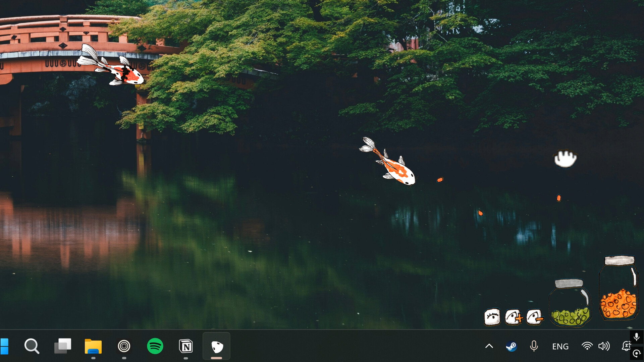
Task: Open File Explorer from the taskbar
Action: coord(93,346)
